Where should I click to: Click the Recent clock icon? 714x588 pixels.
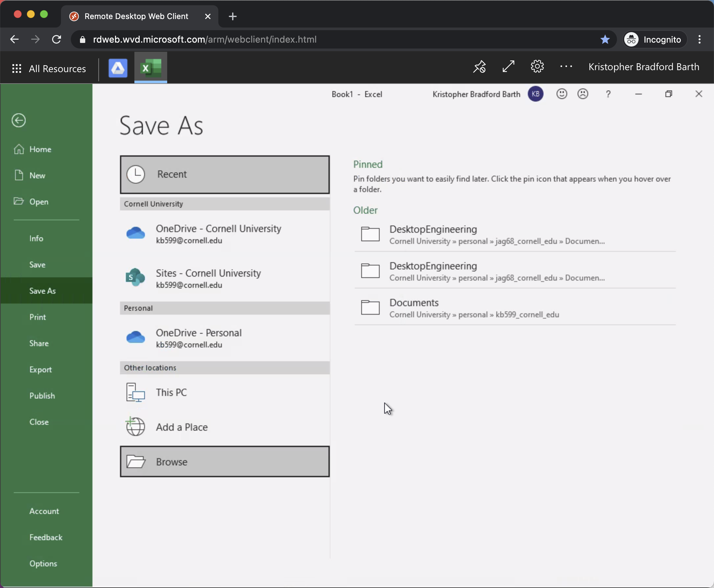pos(136,174)
